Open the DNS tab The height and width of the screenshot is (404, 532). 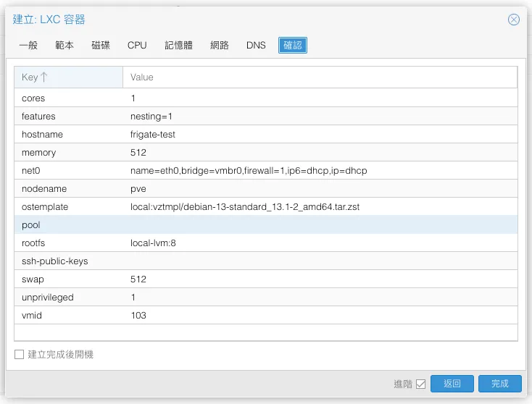pos(256,46)
